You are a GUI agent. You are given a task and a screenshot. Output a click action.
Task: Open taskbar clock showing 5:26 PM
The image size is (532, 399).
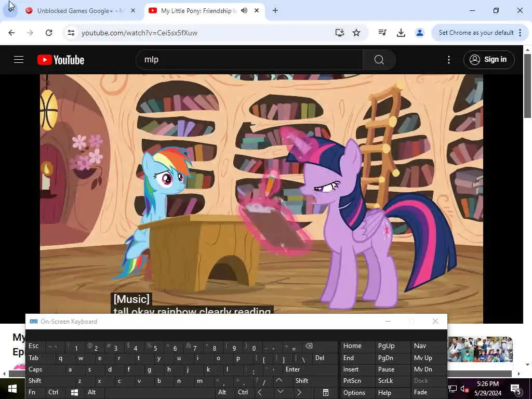(487, 389)
